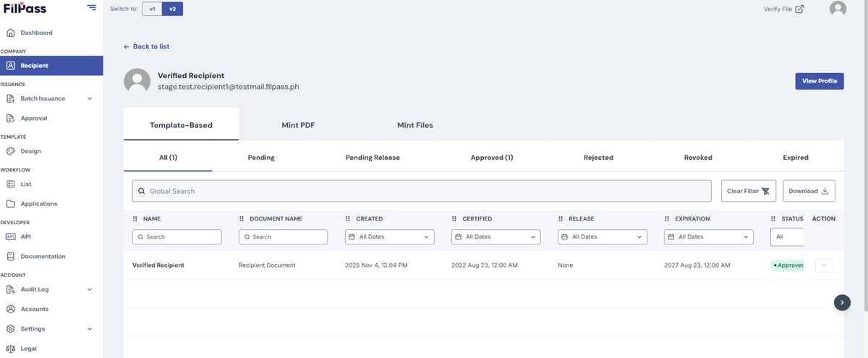Select the Template-Based tab
This screenshot has width=868, height=358.
[x=181, y=124]
